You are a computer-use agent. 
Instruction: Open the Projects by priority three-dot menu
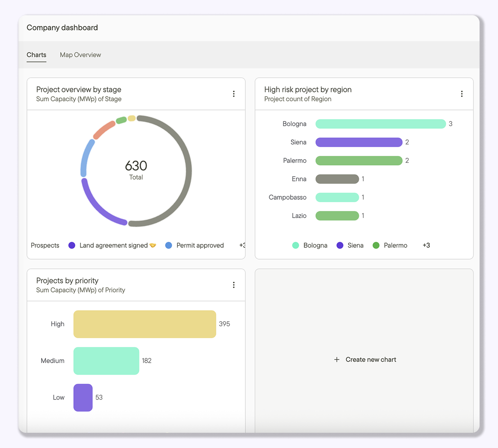point(234,285)
